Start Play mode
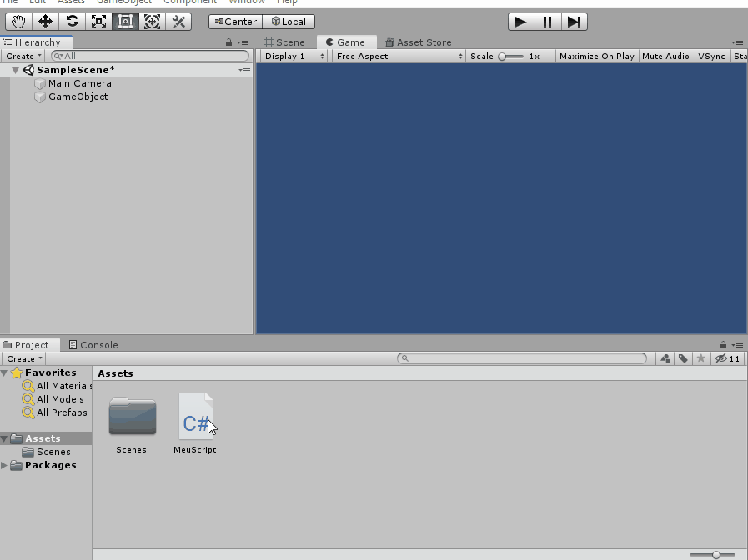 point(520,22)
